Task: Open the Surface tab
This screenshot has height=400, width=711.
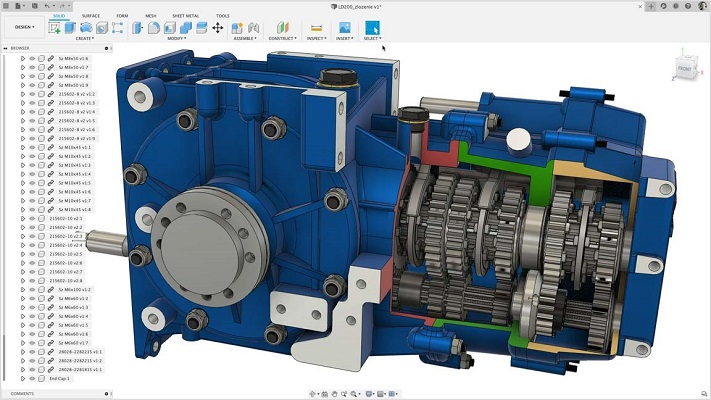Action: [x=90, y=16]
